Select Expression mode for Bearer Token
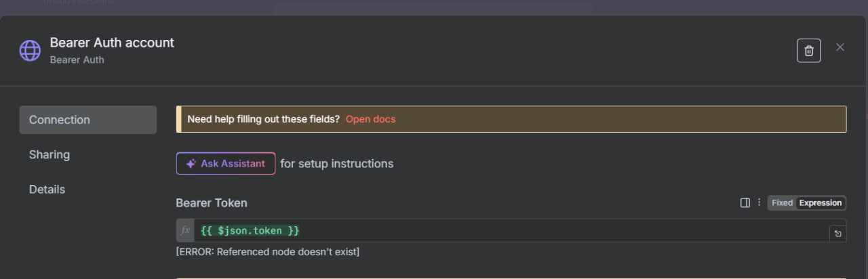 coord(821,202)
